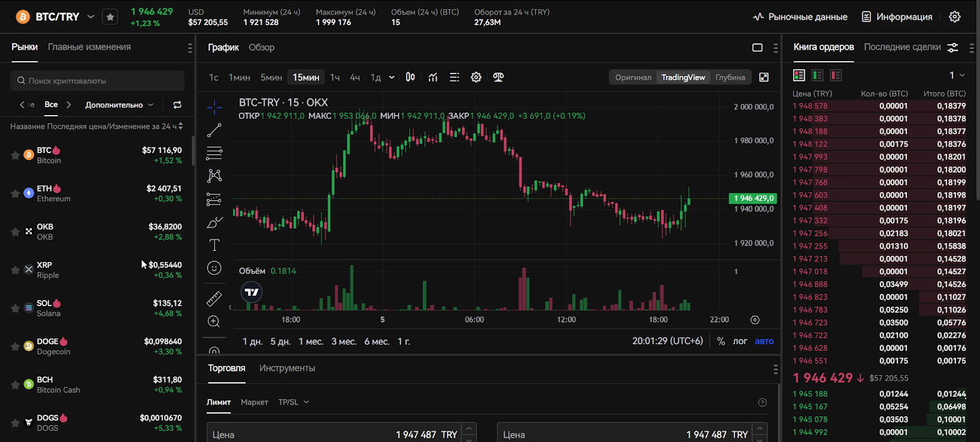Open the chart panel three-dots menu
980x442 pixels.
click(775, 48)
